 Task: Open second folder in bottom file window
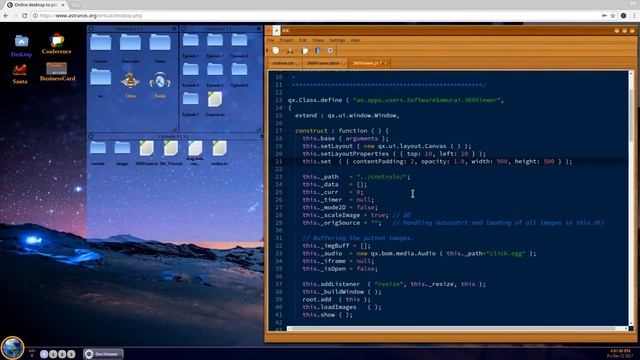click(x=122, y=148)
